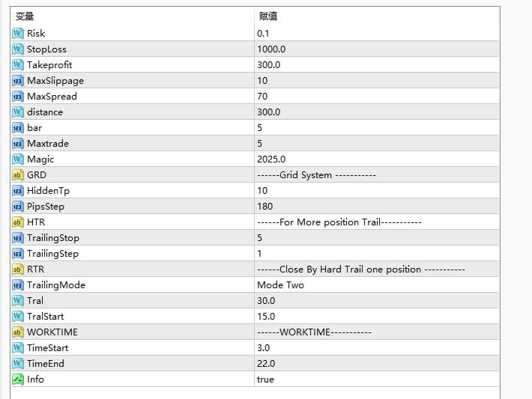Screen dimensions: 532x399
Task: Open the TrailingMode 'Mode Two' dropdown
Action: 281,285
